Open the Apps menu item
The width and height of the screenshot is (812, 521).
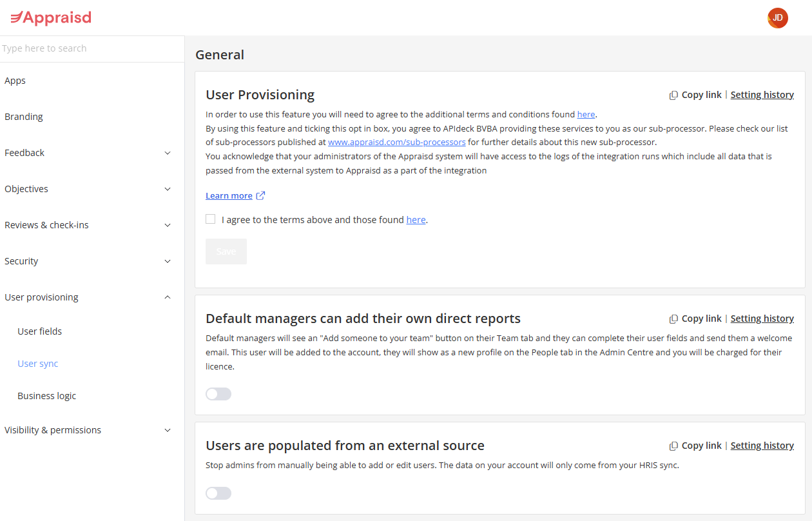(x=15, y=81)
